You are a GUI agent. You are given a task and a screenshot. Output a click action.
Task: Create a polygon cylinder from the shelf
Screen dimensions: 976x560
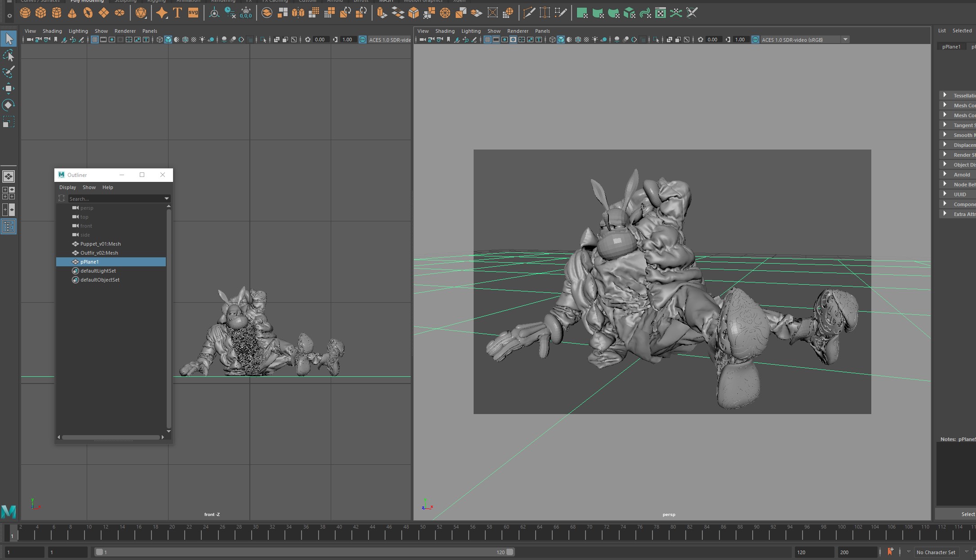tap(57, 13)
